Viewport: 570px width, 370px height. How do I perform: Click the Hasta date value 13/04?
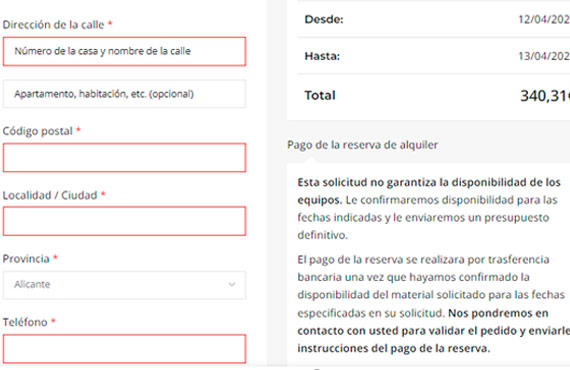tap(544, 56)
